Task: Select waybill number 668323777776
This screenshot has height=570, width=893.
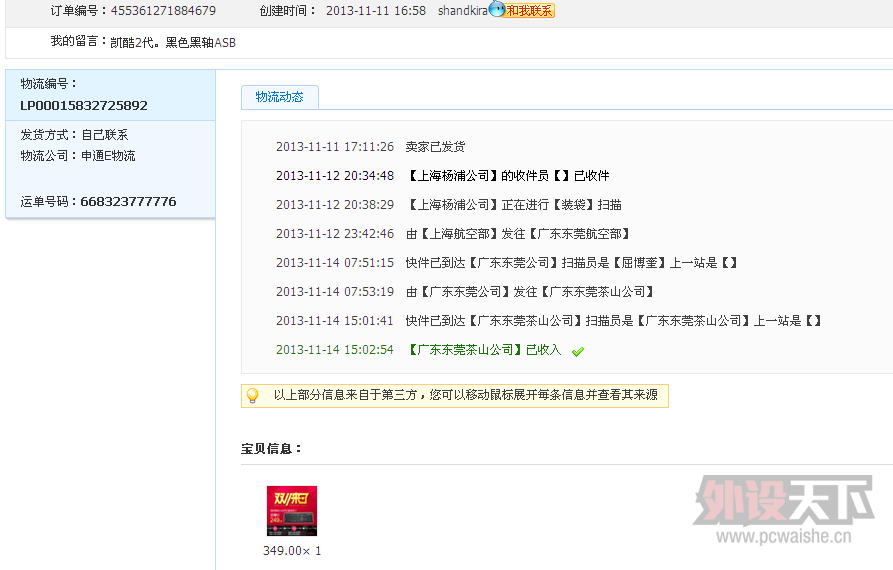Action: pyautogui.click(x=128, y=202)
